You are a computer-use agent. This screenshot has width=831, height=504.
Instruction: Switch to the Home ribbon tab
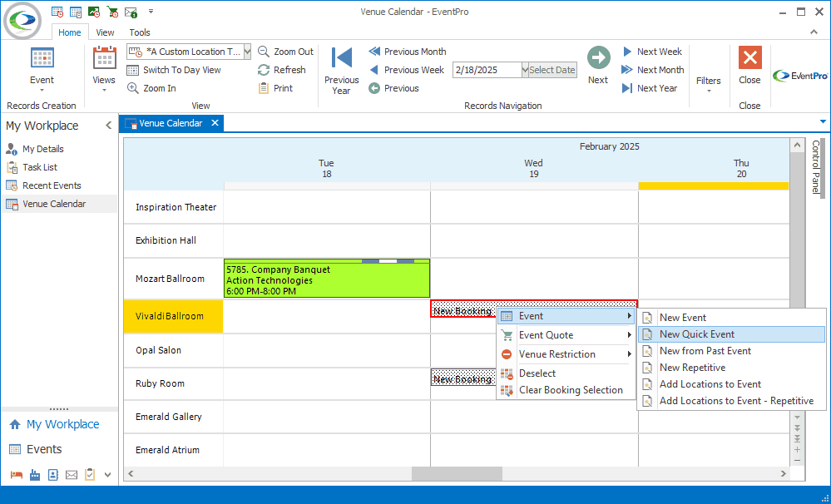pos(69,32)
